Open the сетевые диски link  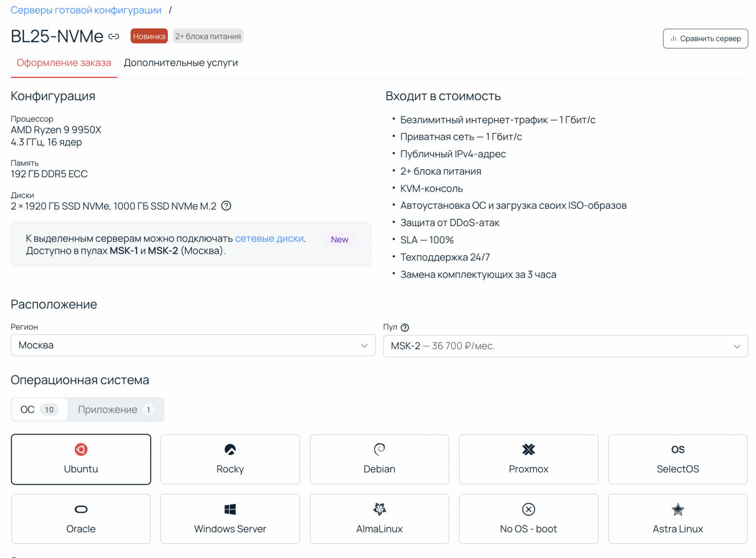pos(269,239)
